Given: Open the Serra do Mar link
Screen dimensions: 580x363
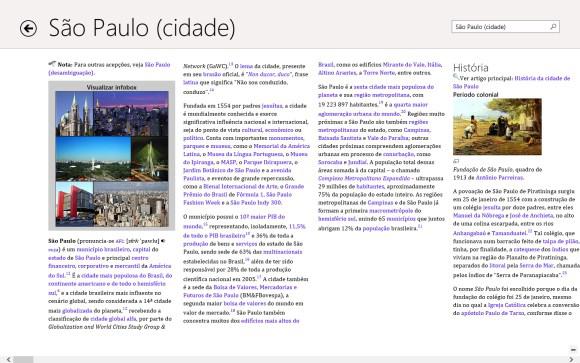Looking at the screenshot, I should (x=537, y=266).
